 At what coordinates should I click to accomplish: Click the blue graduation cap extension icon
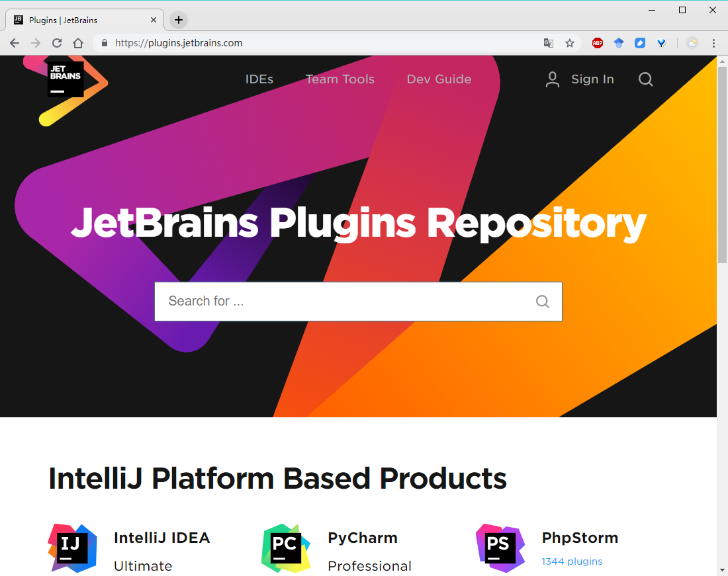point(619,43)
